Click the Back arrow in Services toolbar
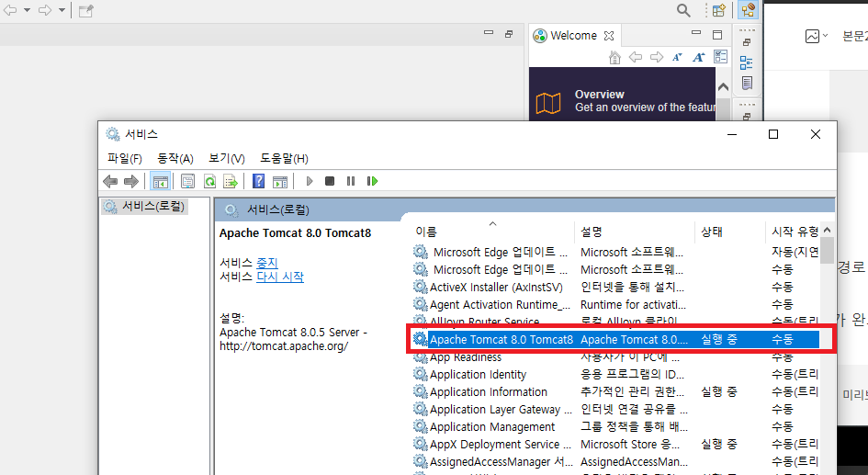 click(x=110, y=181)
